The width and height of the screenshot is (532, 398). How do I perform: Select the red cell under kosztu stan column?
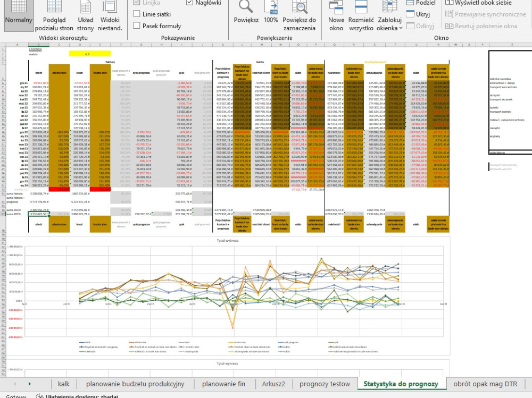100,190
